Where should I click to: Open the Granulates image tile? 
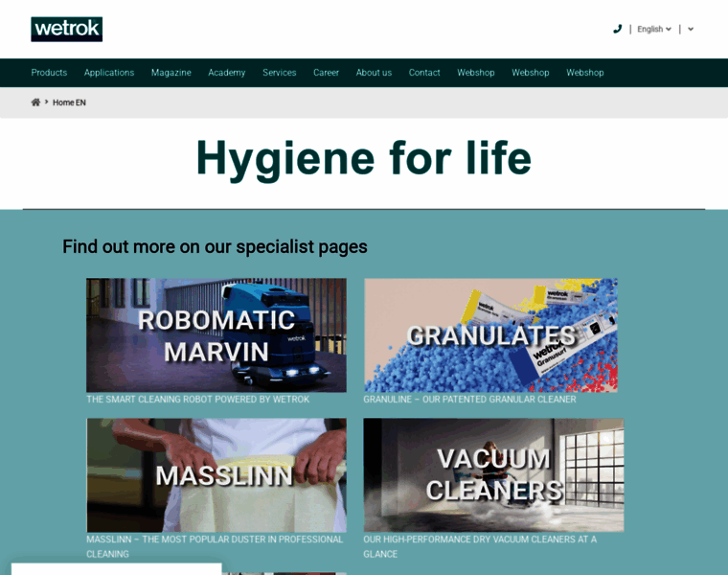tap(490, 335)
